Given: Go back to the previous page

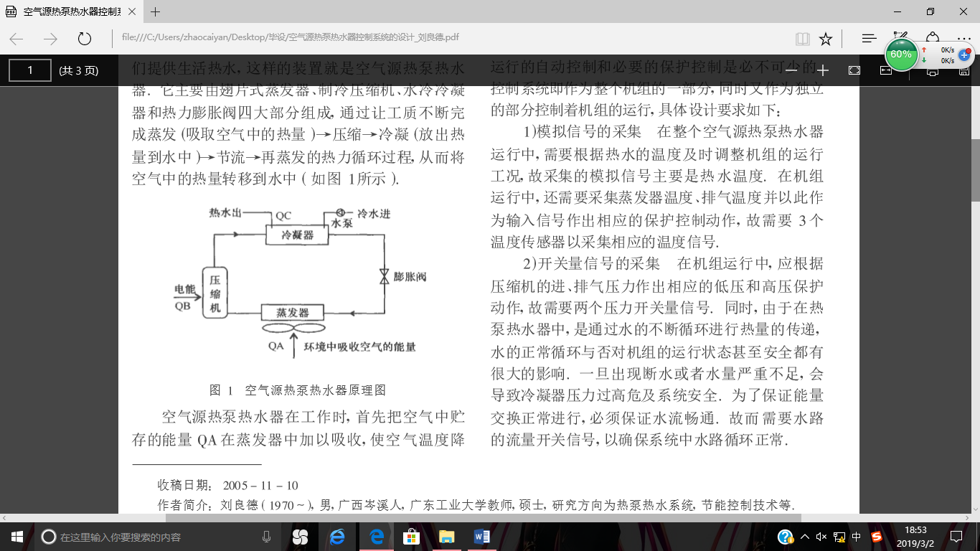Looking at the screenshot, I should coord(16,39).
